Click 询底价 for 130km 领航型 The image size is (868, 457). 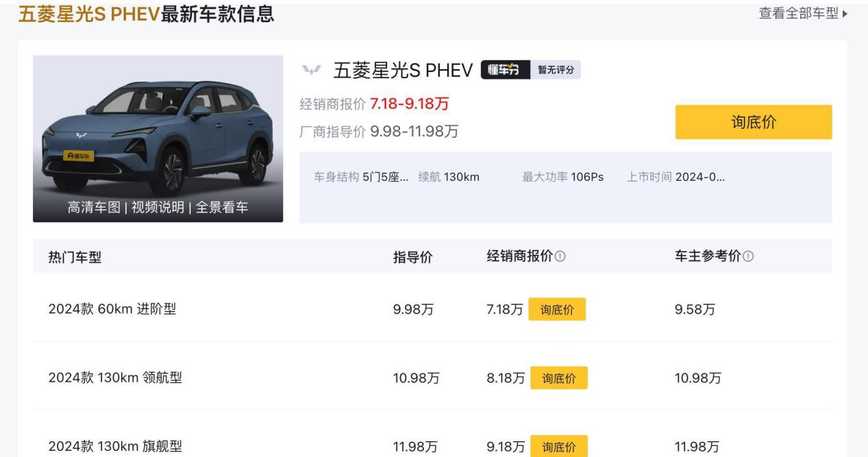[559, 378]
